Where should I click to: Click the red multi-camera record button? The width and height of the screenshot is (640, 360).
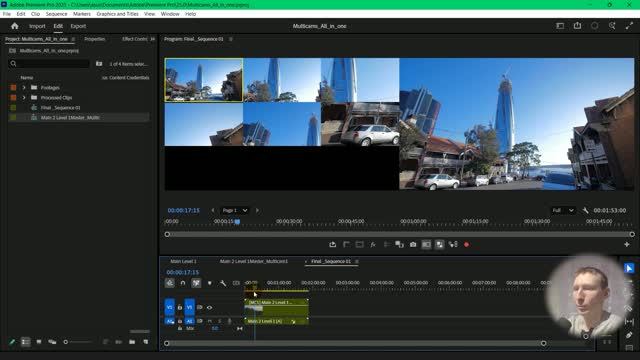467,244
